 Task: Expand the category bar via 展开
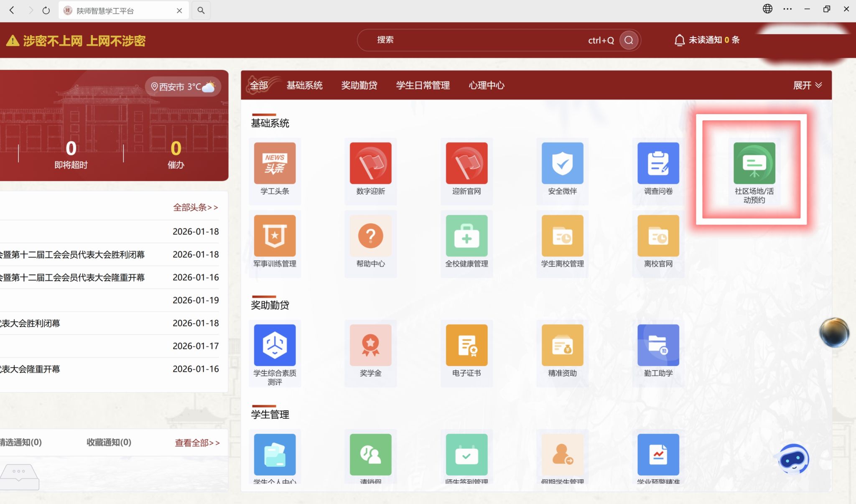pyautogui.click(x=808, y=85)
